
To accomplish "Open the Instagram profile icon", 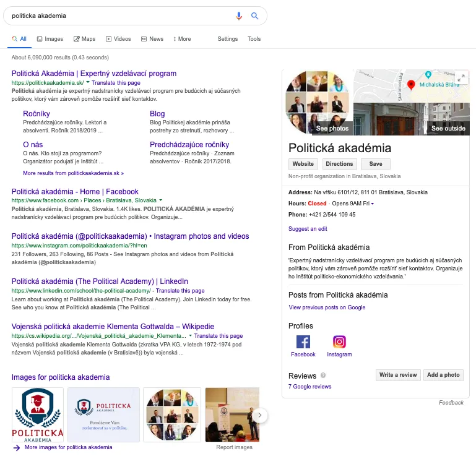I will point(339,342).
